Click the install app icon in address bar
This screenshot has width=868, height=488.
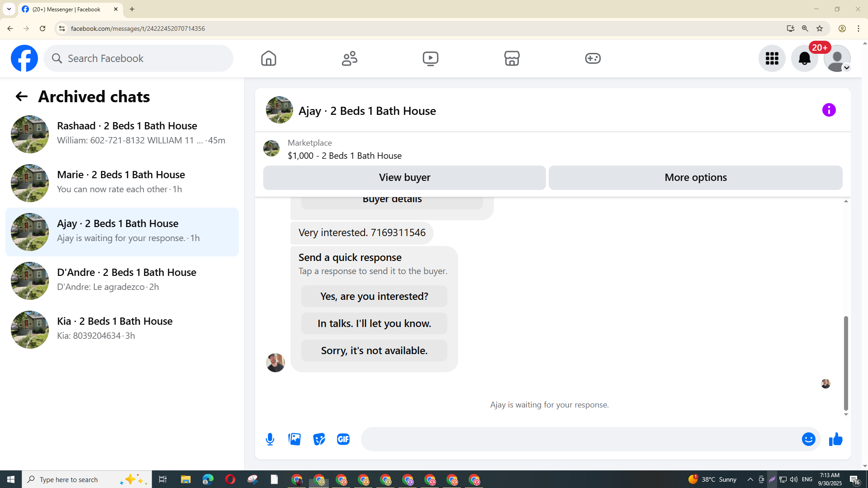tap(790, 28)
